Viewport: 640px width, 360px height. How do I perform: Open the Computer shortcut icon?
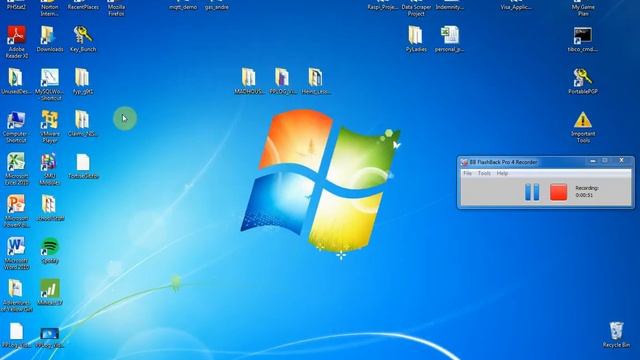pyautogui.click(x=16, y=120)
